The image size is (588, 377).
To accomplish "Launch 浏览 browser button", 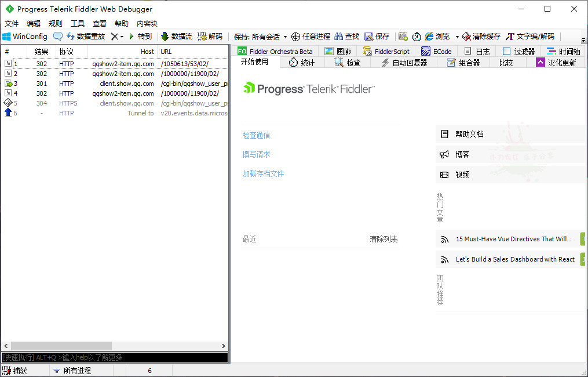I will [437, 37].
